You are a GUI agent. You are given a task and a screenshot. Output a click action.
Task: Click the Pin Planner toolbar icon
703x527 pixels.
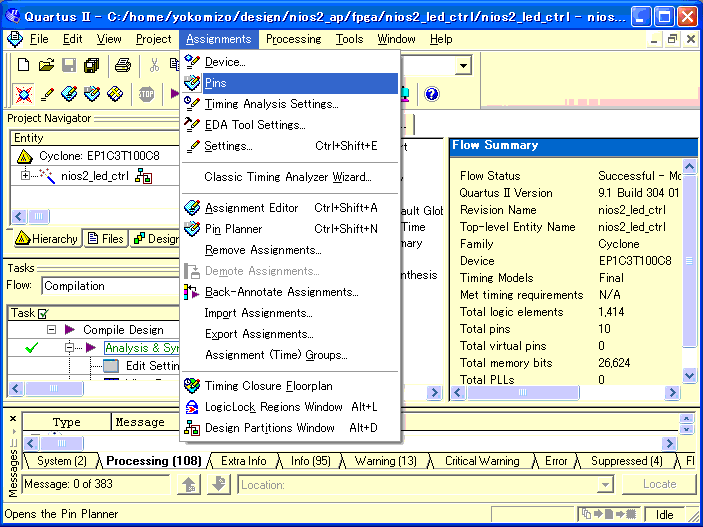tap(92, 94)
